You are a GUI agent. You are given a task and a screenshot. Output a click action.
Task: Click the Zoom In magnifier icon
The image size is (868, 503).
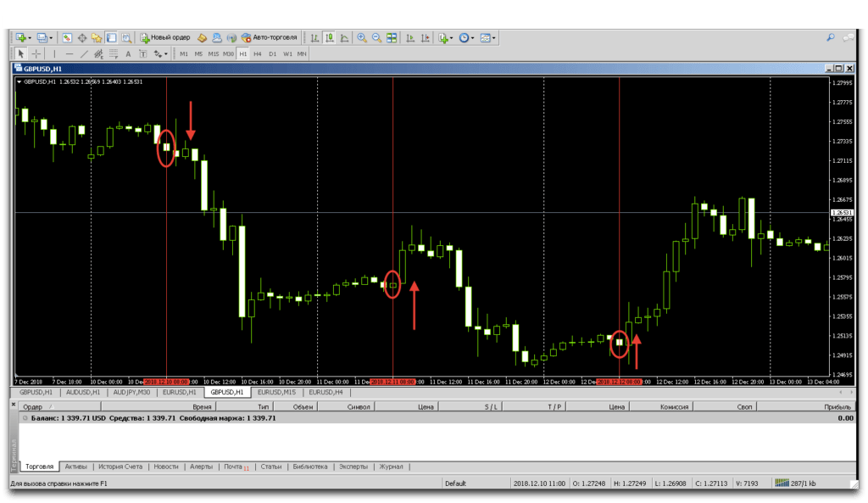362,38
